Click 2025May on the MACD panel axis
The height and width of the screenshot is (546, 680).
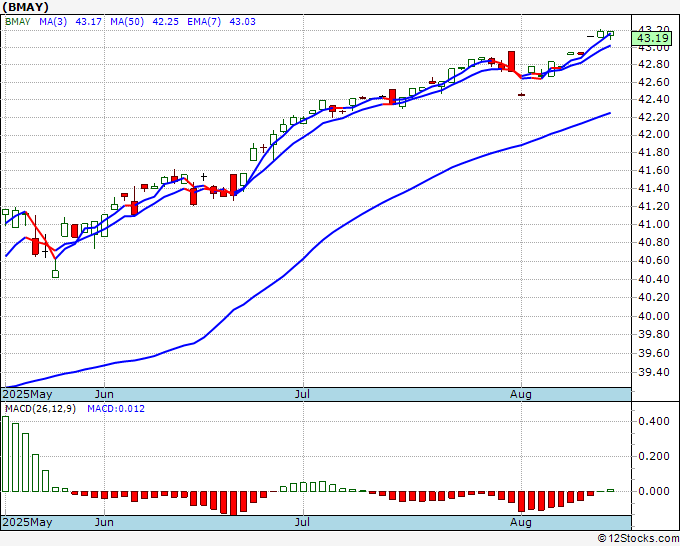[x=27, y=522]
